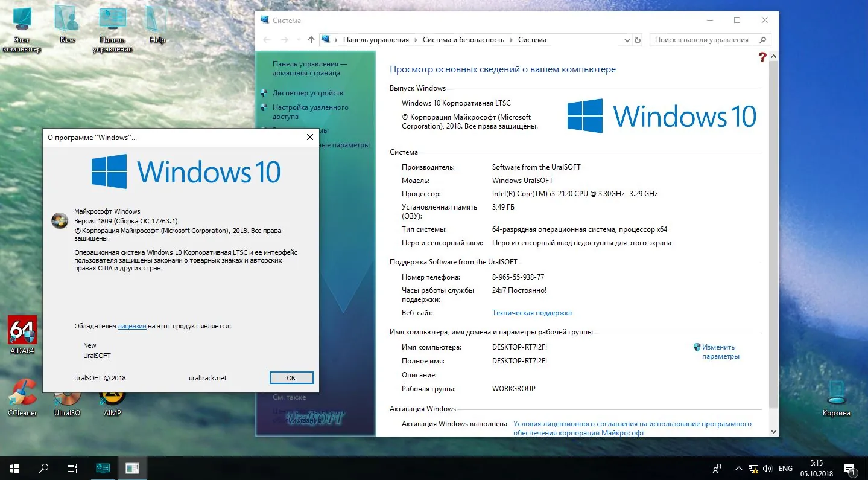Select the AIMP desktop shortcut
The image size is (868, 480).
coord(112,405)
